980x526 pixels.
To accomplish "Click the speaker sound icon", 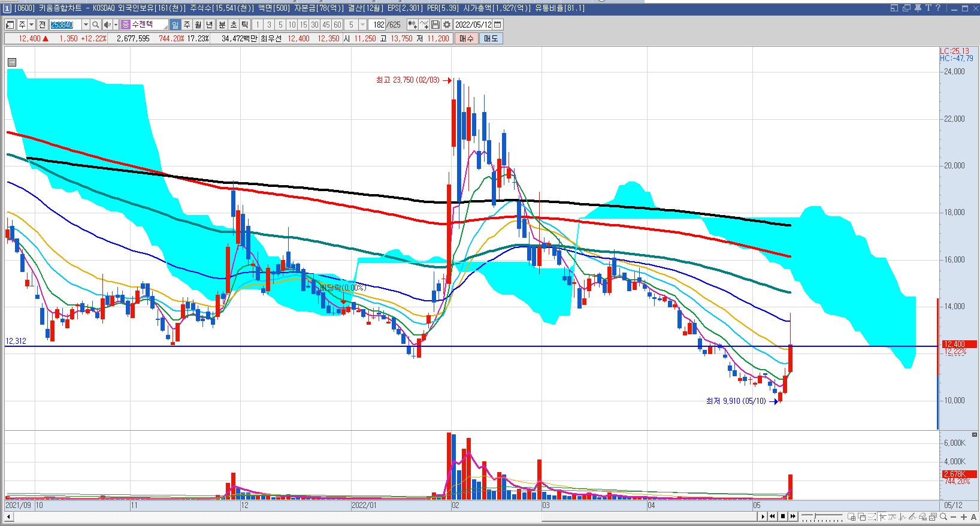I will point(107,25).
